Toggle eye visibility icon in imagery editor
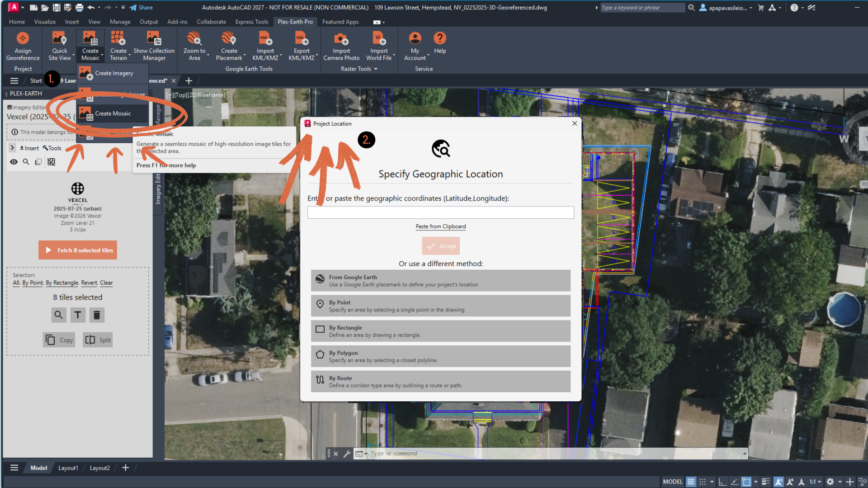 pyautogui.click(x=14, y=162)
